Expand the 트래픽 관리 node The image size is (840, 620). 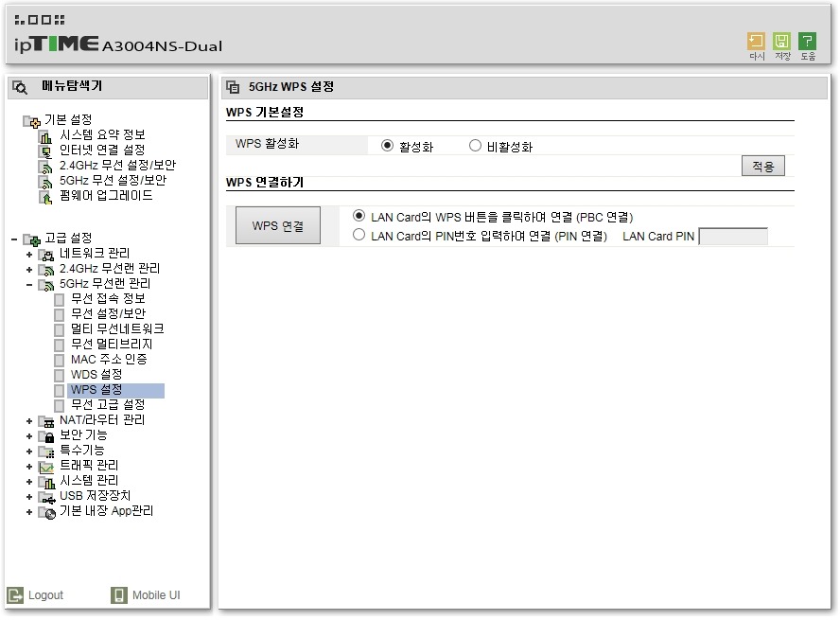click(29, 468)
